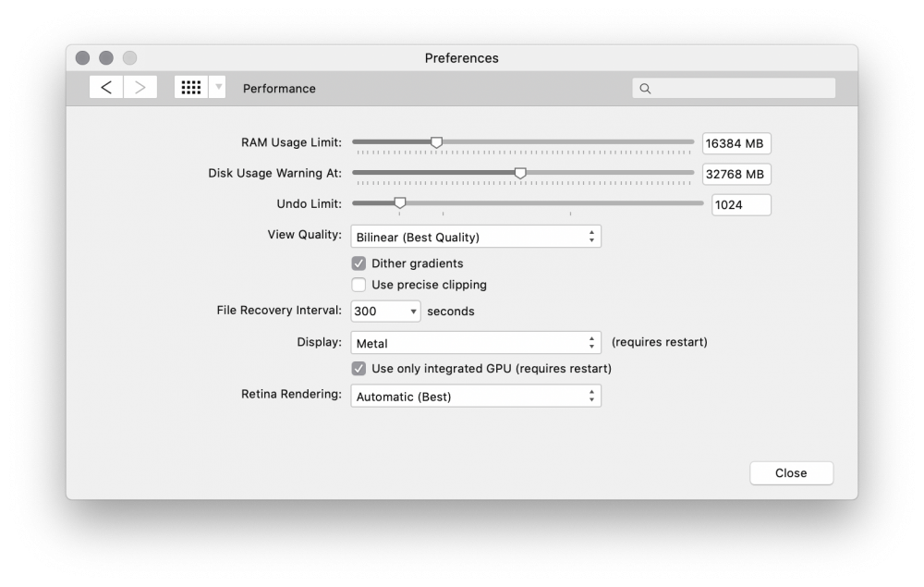
Task: Click the Preferences window title
Action: click(x=462, y=57)
